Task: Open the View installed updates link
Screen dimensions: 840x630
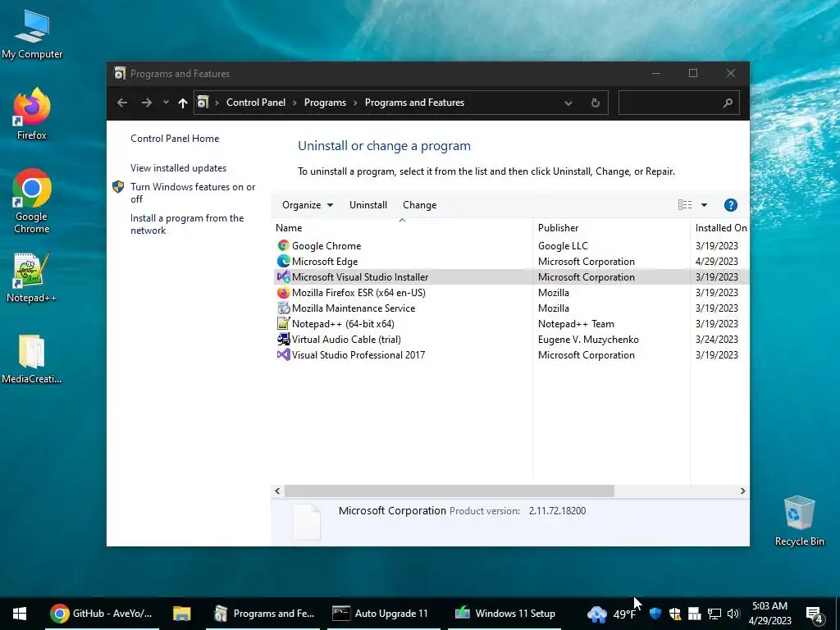Action: pos(178,167)
